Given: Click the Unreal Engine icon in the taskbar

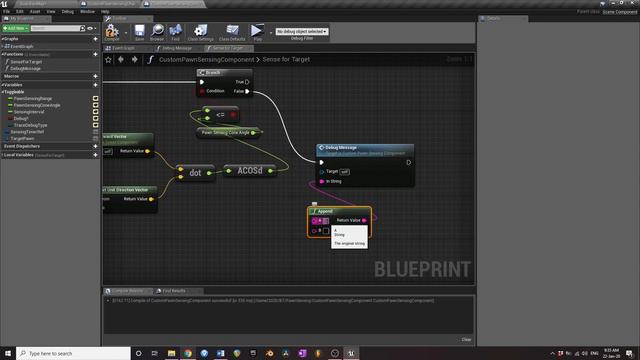Looking at the screenshot, I should (351, 353).
